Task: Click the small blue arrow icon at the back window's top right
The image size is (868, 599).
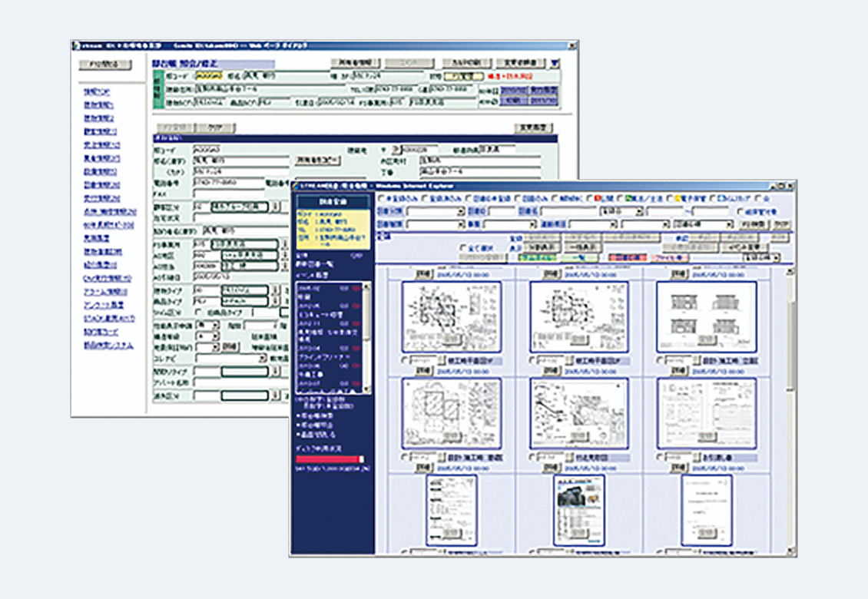Action: pos(555,63)
